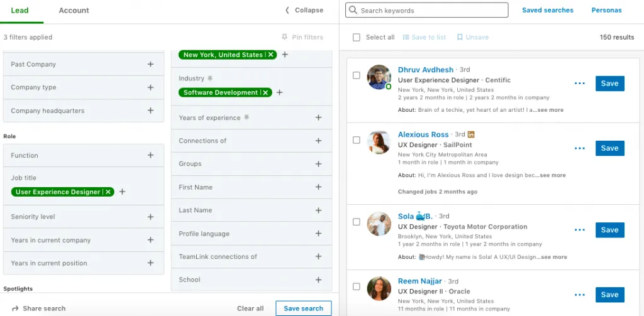The height and width of the screenshot is (316, 644).
Task: Open Alexious Ross's profile photo
Action: coord(379,143)
